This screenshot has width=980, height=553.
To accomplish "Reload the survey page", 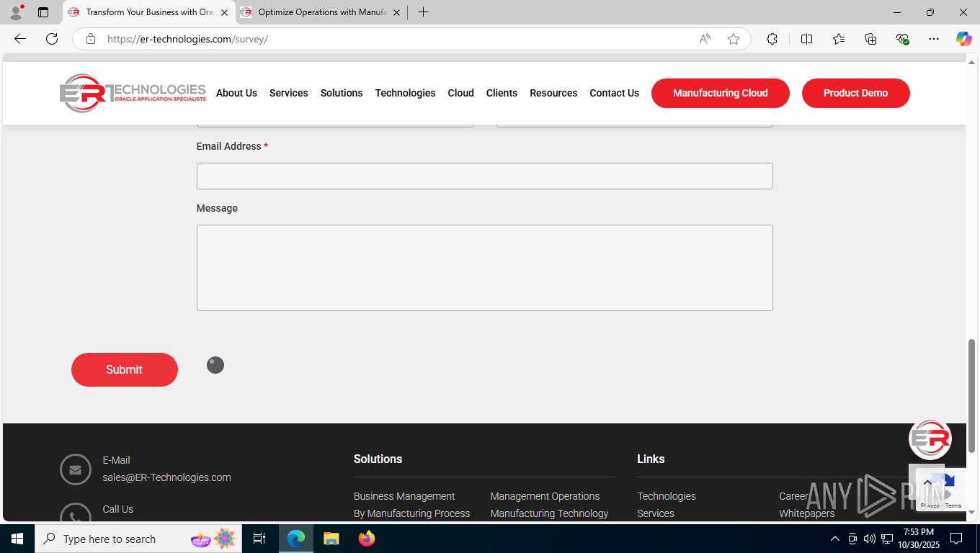I will 52,39.
